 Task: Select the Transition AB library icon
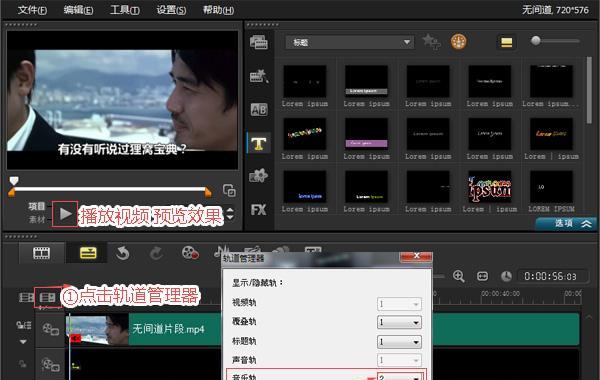(x=259, y=110)
